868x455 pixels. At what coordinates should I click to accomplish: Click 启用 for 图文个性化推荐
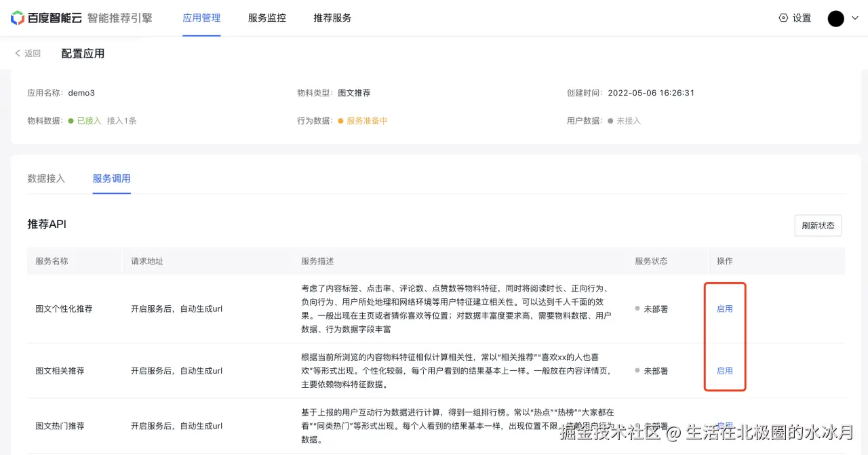pos(725,309)
